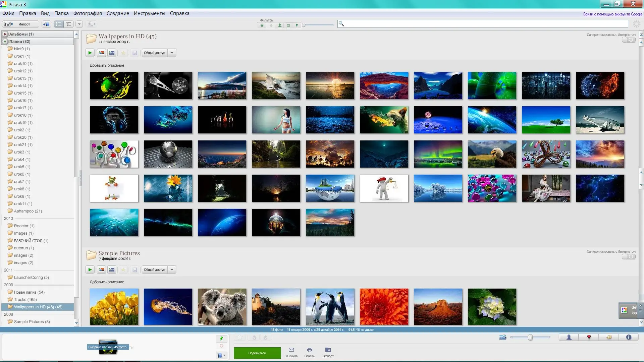This screenshot has height=362, width=644.
Task: Collapse the Папки folder list
Action: click(x=5, y=42)
